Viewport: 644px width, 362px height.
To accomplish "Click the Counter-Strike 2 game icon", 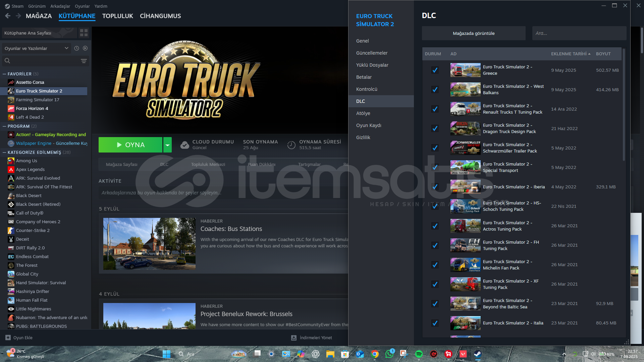I will [11, 231].
